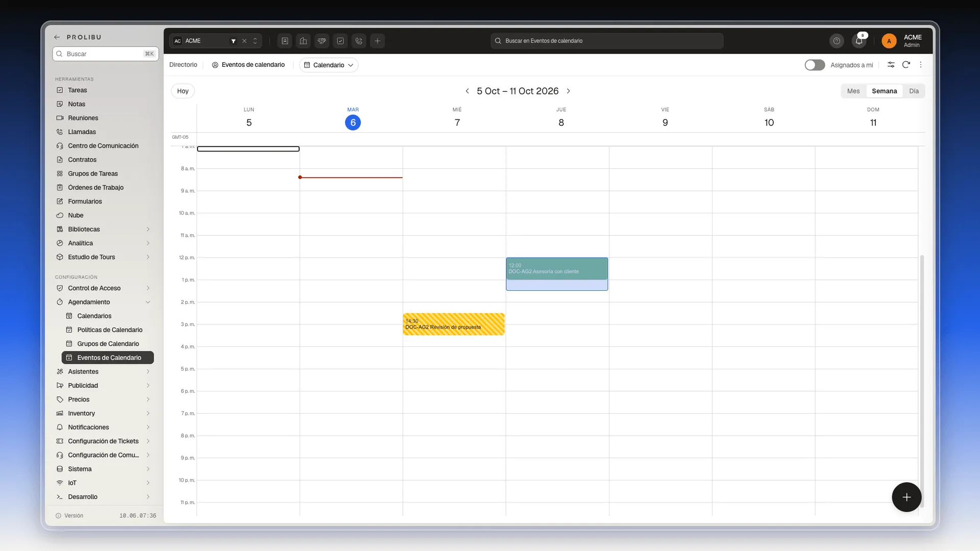Create new event with floating plus button
980x551 pixels.
coord(906,497)
